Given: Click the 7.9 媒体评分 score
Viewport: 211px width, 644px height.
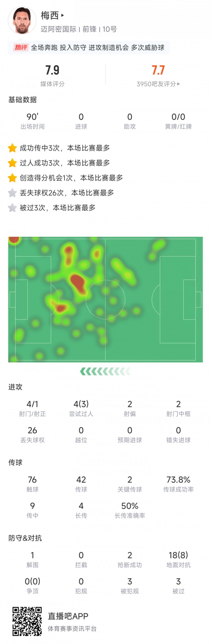Looking at the screenshot, I should pos(52,70).
